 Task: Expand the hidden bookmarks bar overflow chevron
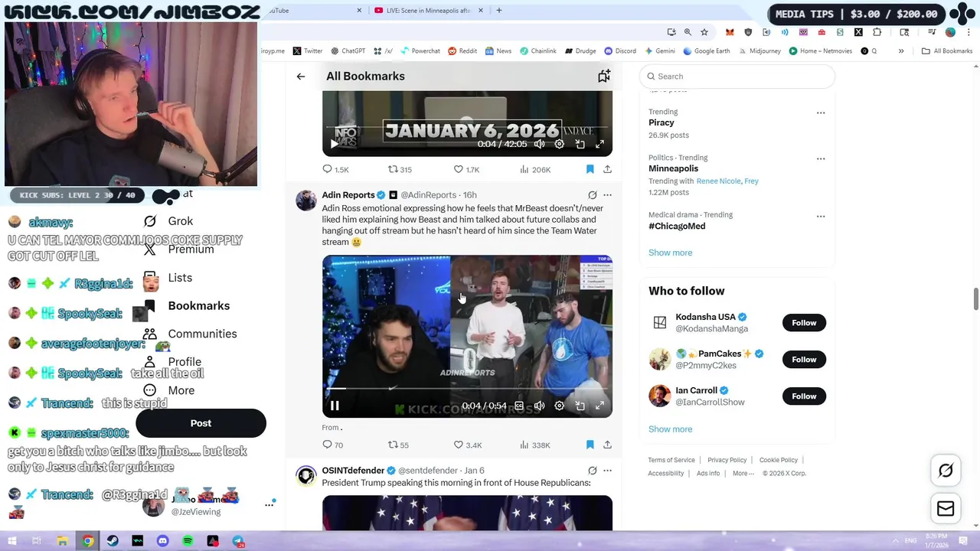click(901, 51)
